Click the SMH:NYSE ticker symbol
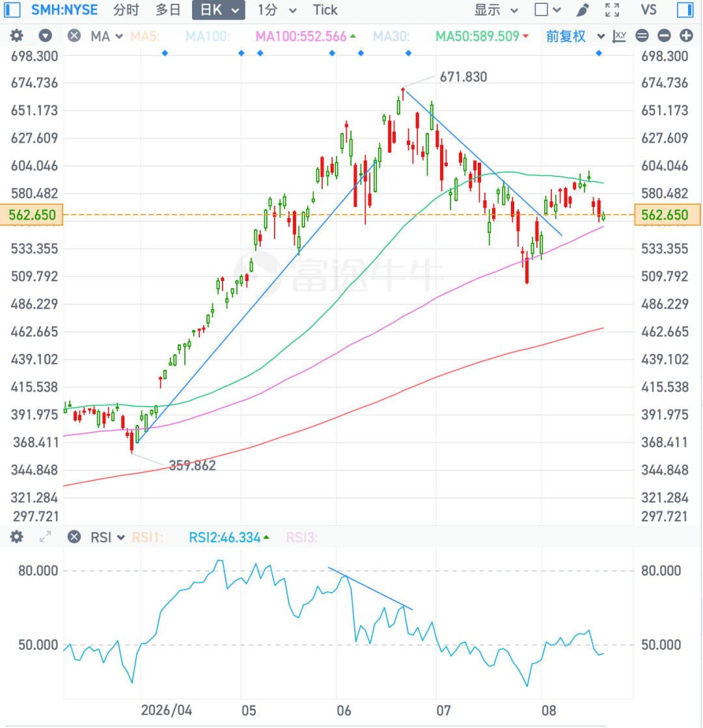Screen dimensions: 703x728 64,10
